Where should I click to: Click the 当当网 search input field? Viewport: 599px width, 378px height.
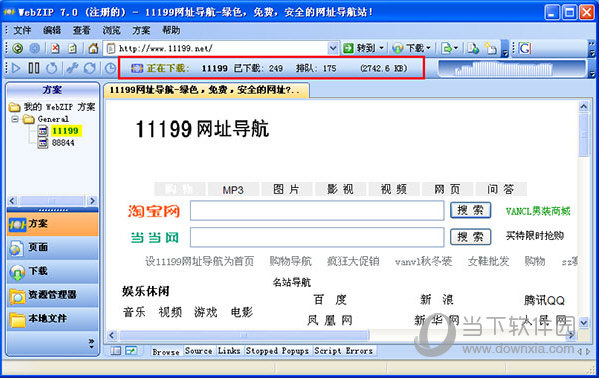[x=317, y=237]
